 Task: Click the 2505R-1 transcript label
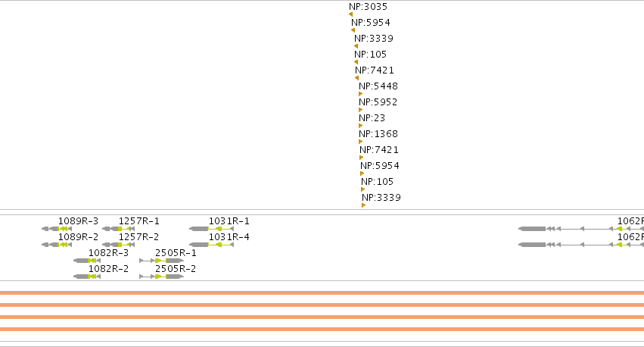coord(176,253)
